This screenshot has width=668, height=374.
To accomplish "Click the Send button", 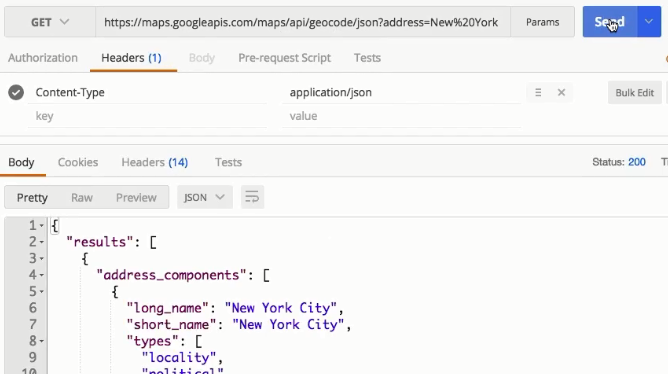I will pyautogui.click(x=610, y=22).
